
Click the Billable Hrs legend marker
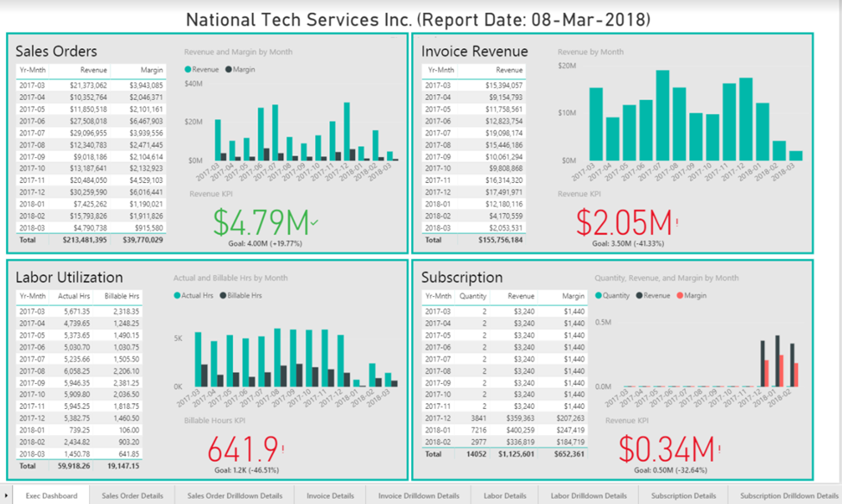click(223, 295)
